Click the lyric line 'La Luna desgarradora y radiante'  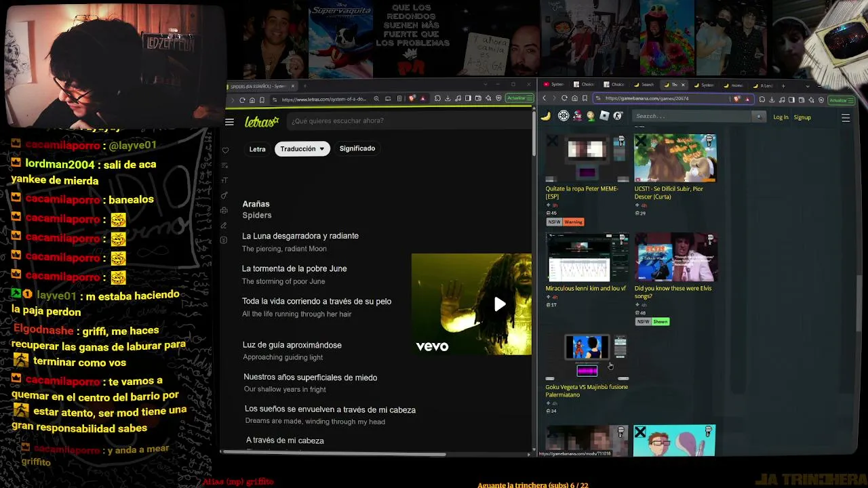tap(300, 236)
